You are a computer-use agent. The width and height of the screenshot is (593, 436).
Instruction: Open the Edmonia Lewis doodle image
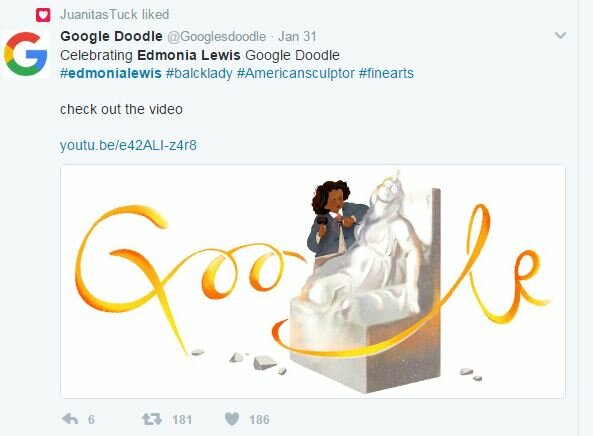click(313, 281)
